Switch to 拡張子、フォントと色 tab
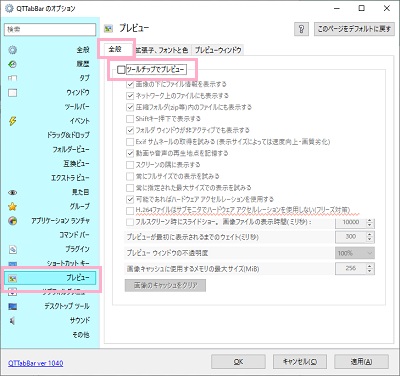 tap(161, 50)
